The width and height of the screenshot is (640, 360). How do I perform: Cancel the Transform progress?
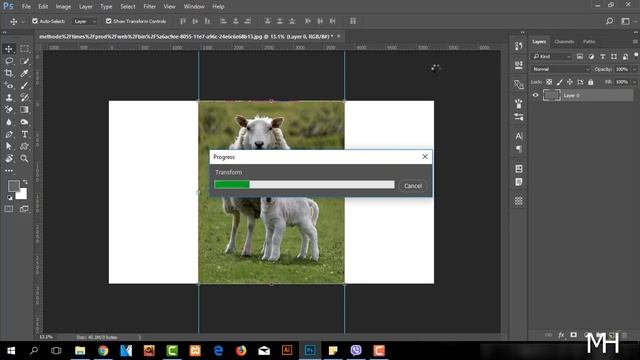click(x=413, y=186)
